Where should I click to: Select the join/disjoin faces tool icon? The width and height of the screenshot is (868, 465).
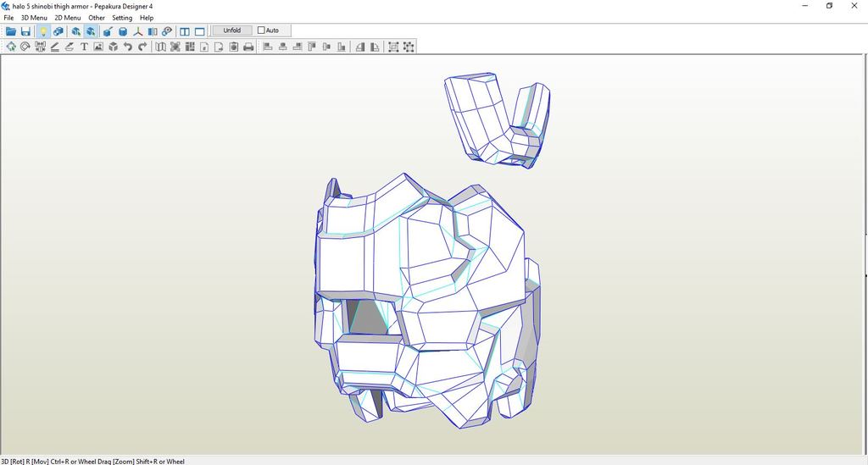point(41,47)
